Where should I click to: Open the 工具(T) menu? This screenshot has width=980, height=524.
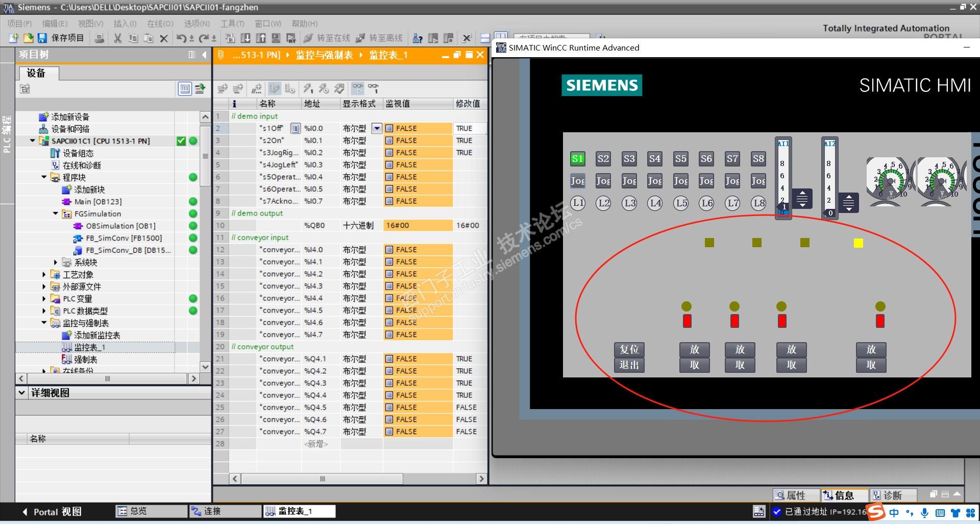(x=232, y=23)
